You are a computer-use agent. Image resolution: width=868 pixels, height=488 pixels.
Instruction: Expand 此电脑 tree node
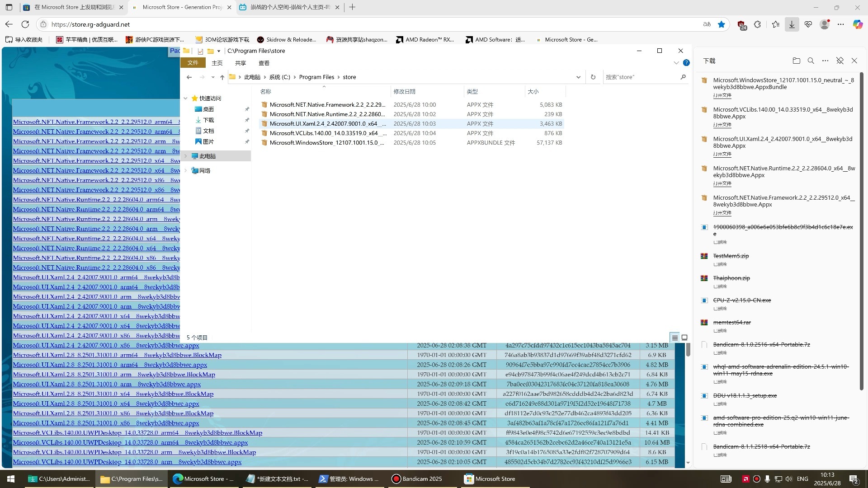coord(185,156)
